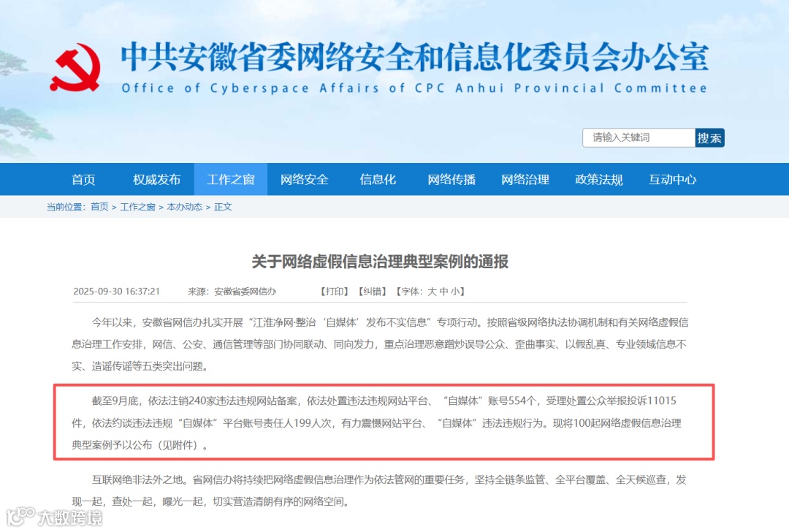Click the 本办动态 breadcrumb link

pyautogui.click(x=185, y=207)
